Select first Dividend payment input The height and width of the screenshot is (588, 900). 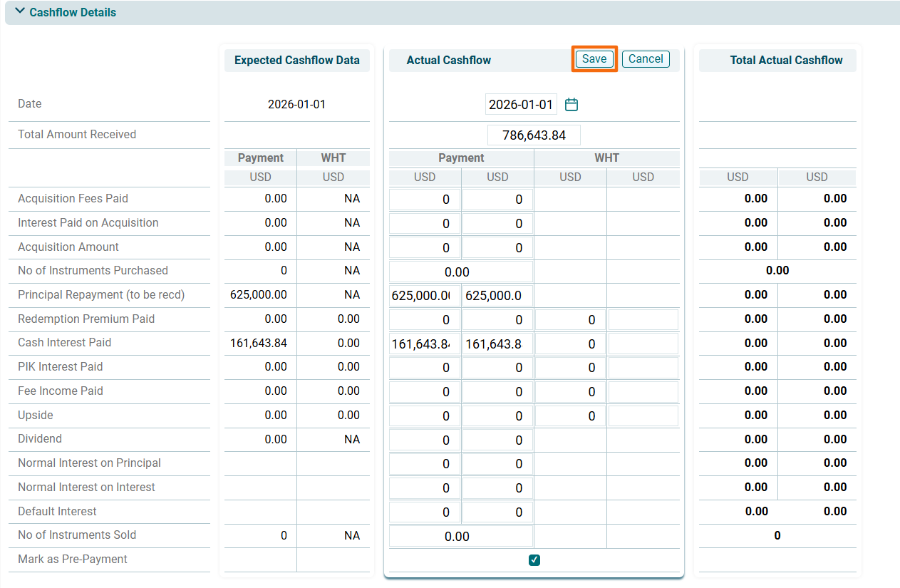[425, 440]
